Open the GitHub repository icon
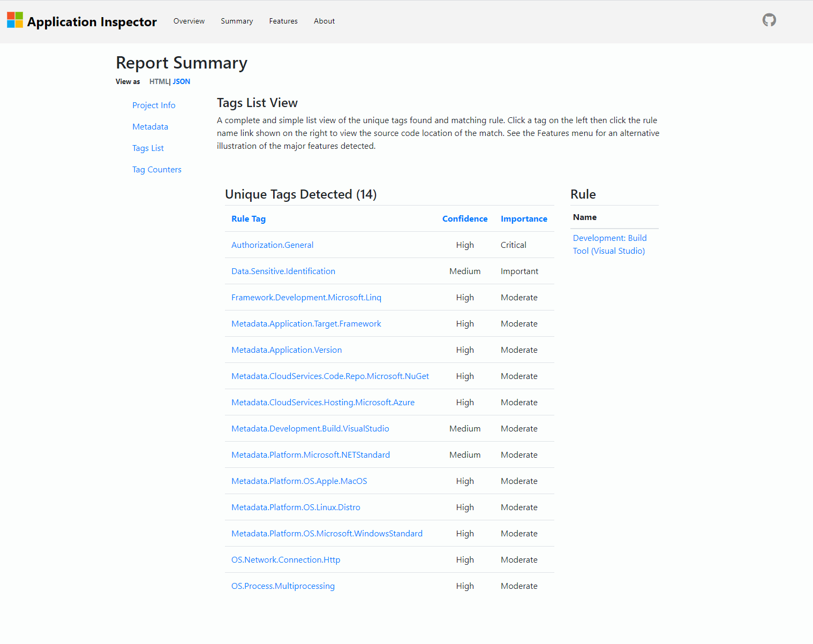813x644 pixels. (769, 20)
